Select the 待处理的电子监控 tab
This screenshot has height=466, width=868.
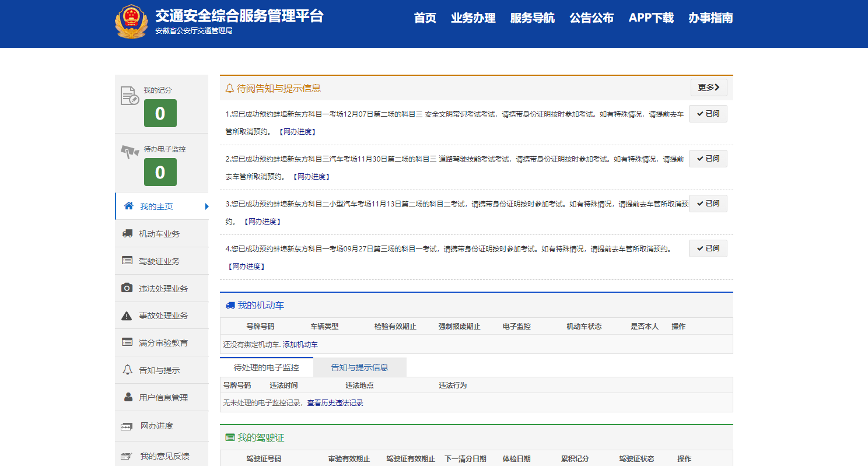(266, 367)
